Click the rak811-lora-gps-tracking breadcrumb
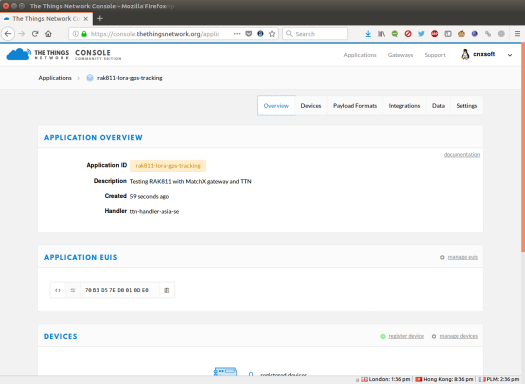 point(130,78)
